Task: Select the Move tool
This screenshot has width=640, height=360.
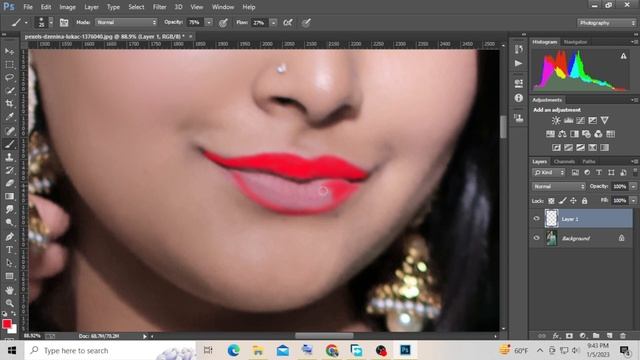Action: (x=9, y=51)
